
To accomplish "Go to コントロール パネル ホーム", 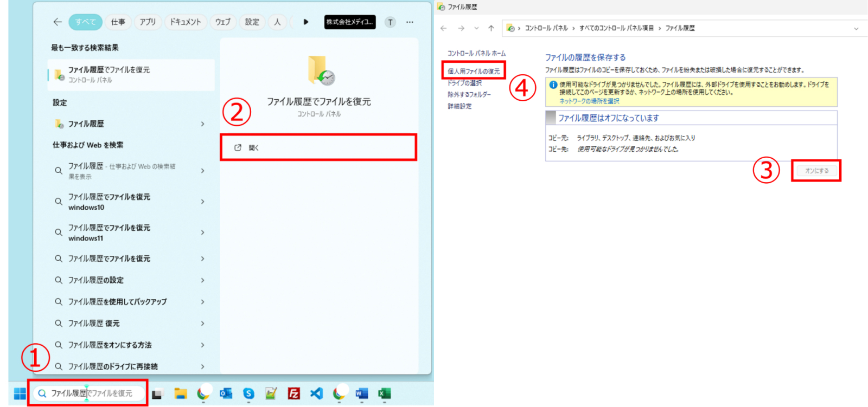I will tap(476, 53).
